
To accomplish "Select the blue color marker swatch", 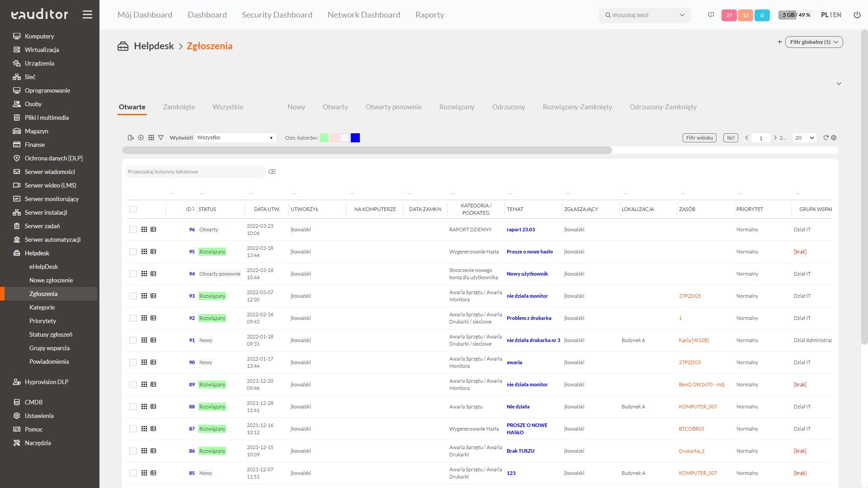I will (x=355, y=138).
